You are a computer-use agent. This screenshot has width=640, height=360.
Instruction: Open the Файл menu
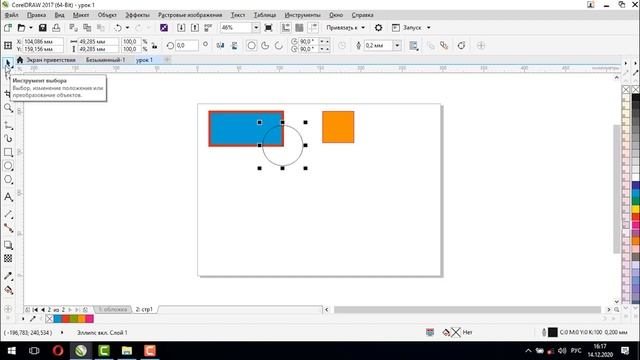coord(11,15)
